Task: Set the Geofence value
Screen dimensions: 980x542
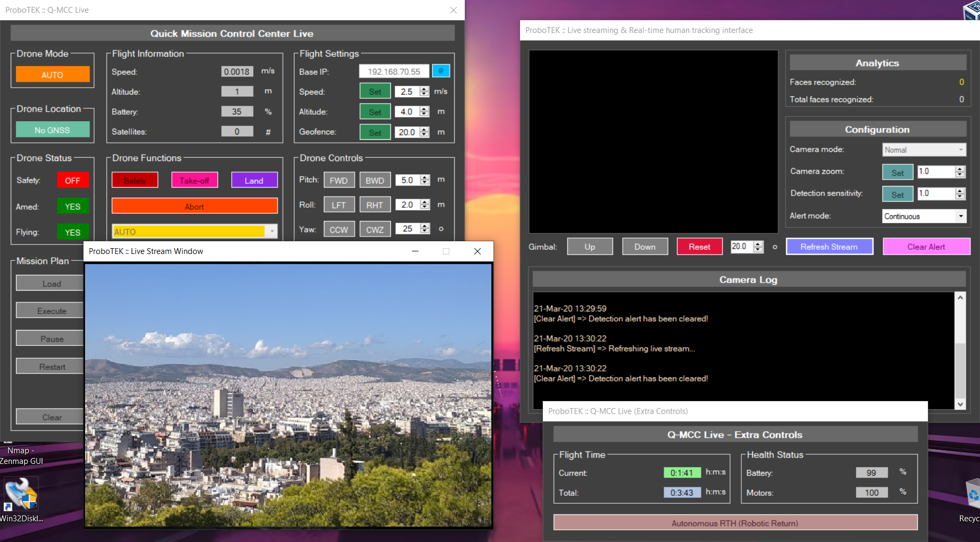Action: pyautogui.click(x=375, y=132)
